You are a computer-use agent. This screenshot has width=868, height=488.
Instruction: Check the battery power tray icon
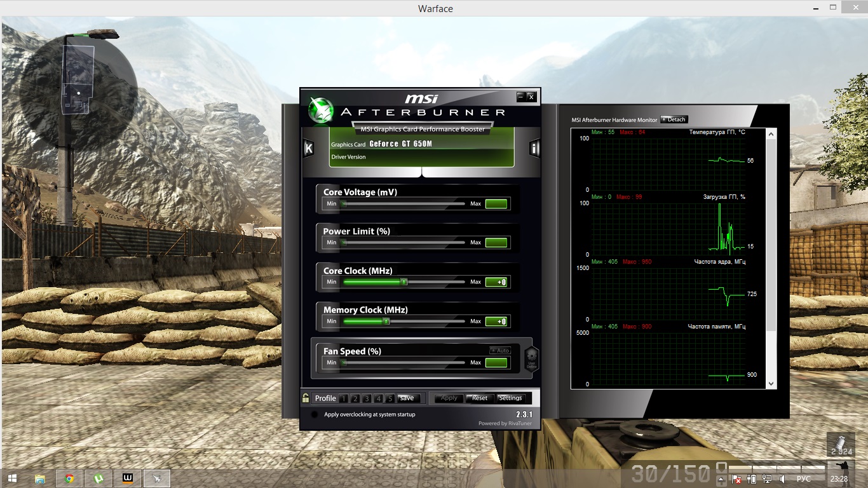tap(752, 479)
